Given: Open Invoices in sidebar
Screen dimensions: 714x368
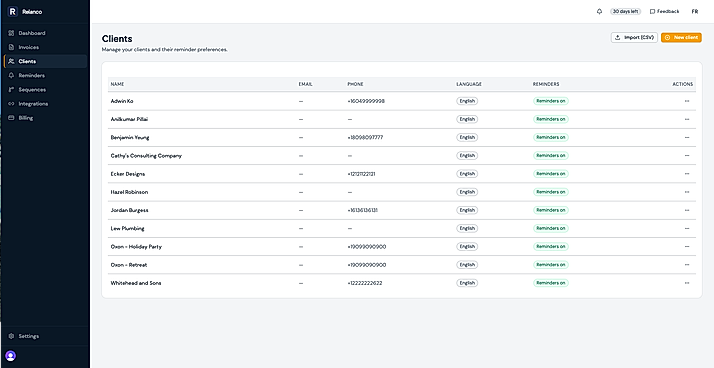Looking at the screenshot, I should tap(45, 47).
